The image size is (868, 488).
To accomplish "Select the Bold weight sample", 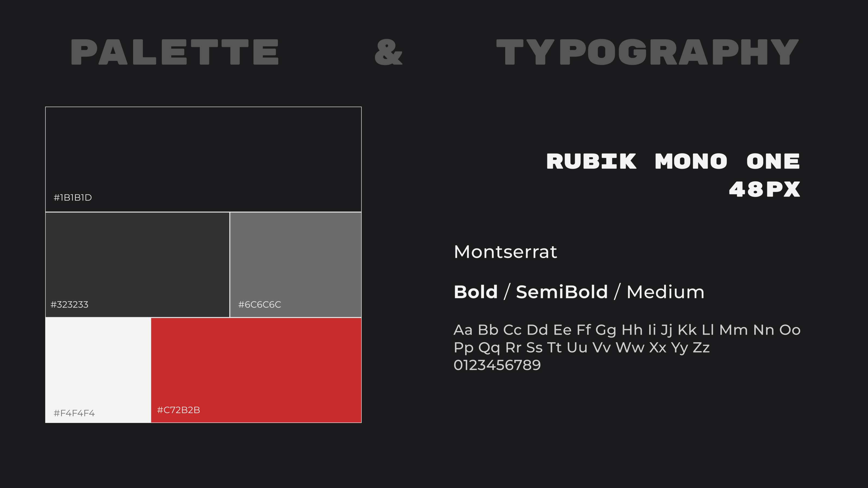I will pos(476,292).
